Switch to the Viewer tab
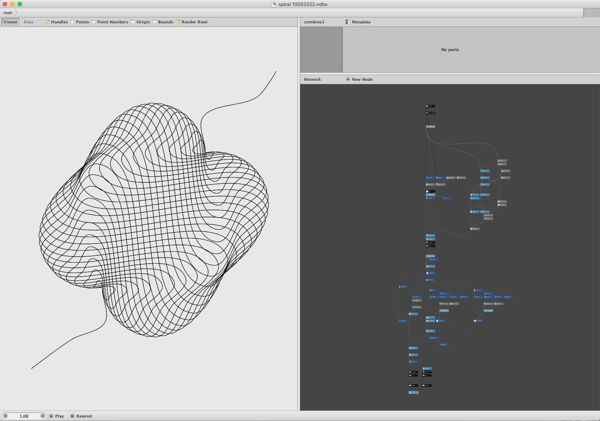The image size is (600, 421). (10, 22)
